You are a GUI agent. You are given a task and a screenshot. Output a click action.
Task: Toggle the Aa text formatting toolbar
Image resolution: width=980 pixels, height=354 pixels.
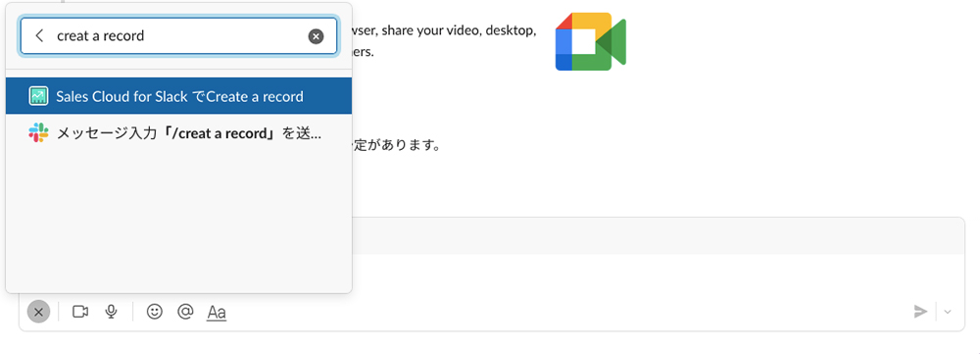(x=217, y=312)
